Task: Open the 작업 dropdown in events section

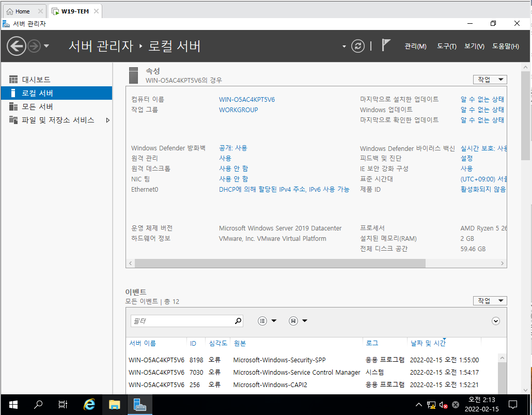Action: [490, 301]
